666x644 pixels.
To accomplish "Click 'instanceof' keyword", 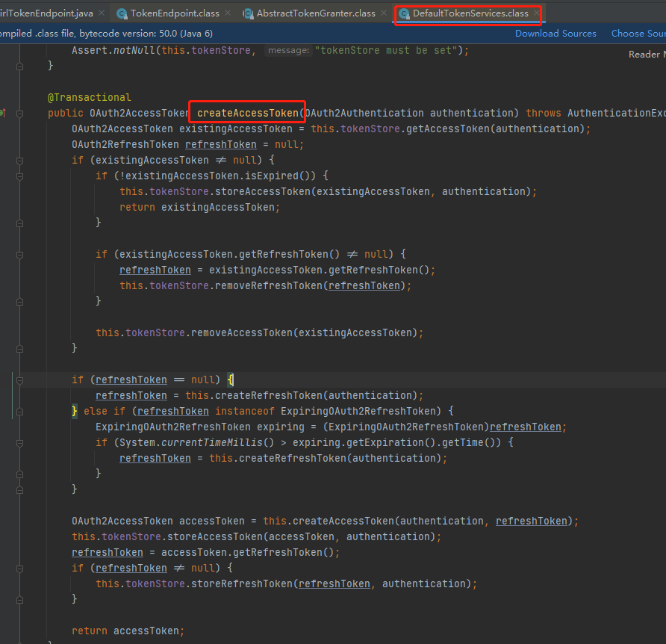I will (245, 411).
